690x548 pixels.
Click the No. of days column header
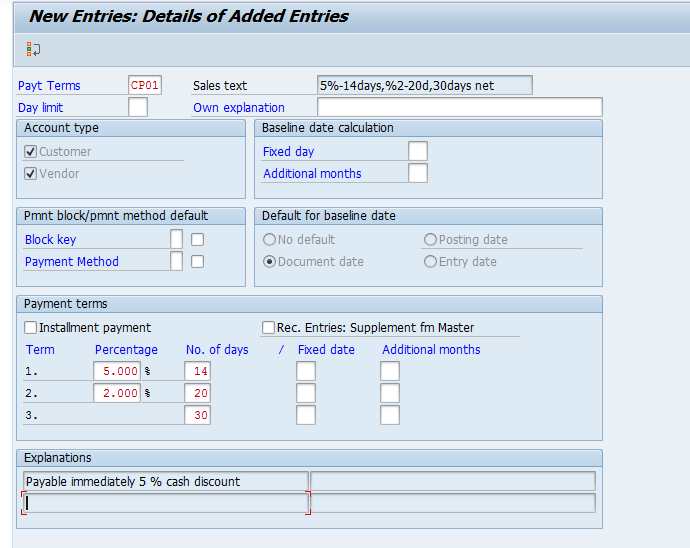pyautogui.click(x=217, y=349)
